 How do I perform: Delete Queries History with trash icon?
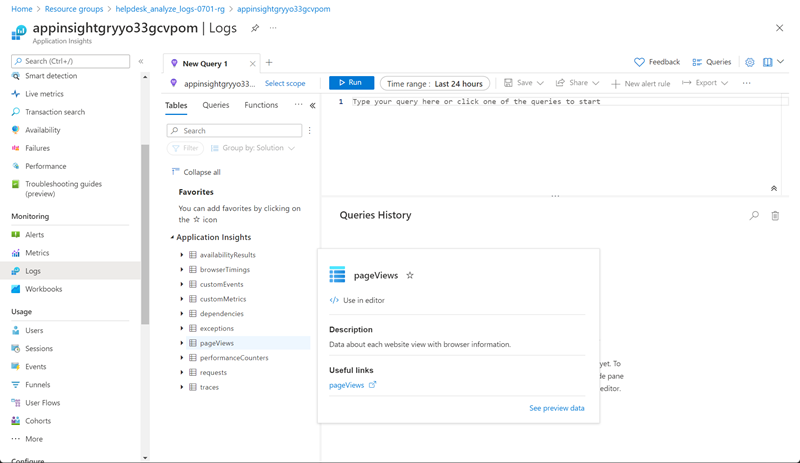[775, 215]
